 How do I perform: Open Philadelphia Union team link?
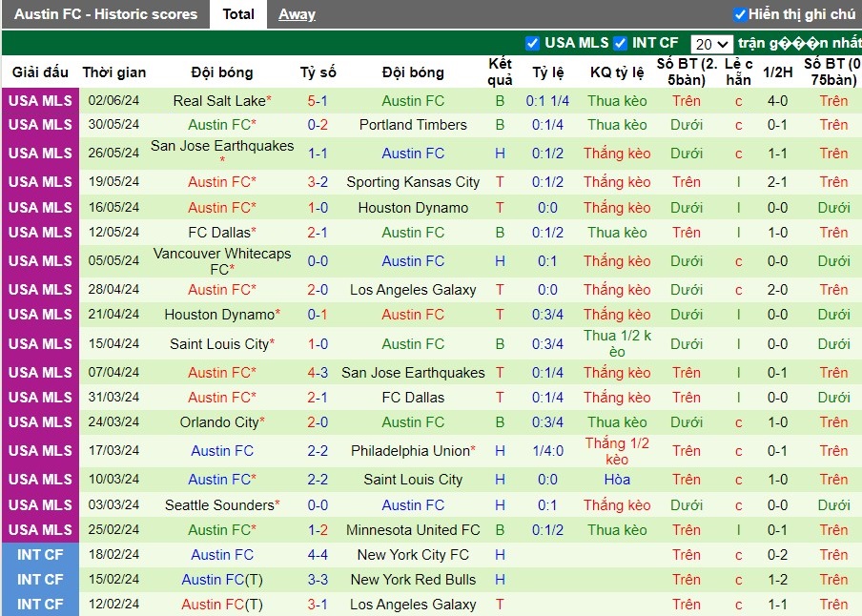(411, 451)
